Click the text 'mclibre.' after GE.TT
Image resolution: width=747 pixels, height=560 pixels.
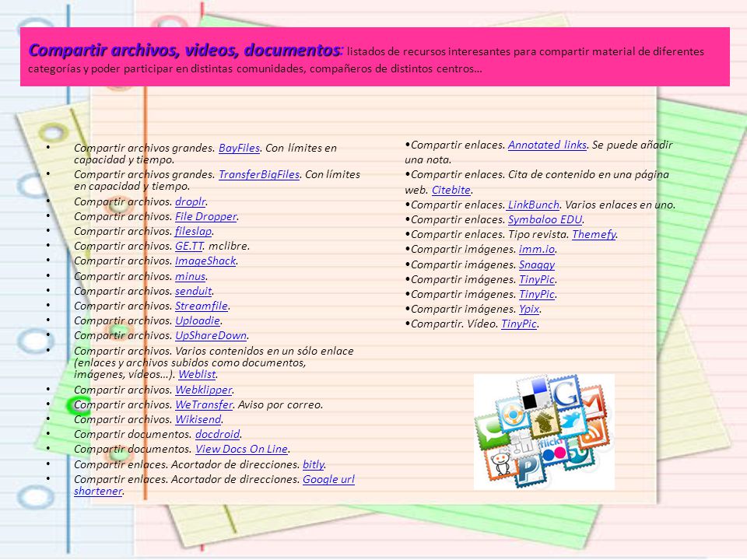(229, 247)
